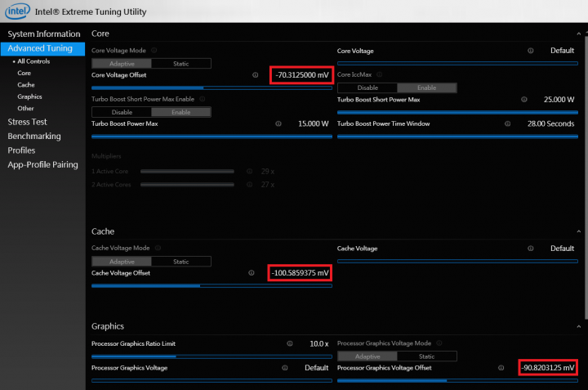Select Advanced Tuning in sidebar

[x=42, y=48]
